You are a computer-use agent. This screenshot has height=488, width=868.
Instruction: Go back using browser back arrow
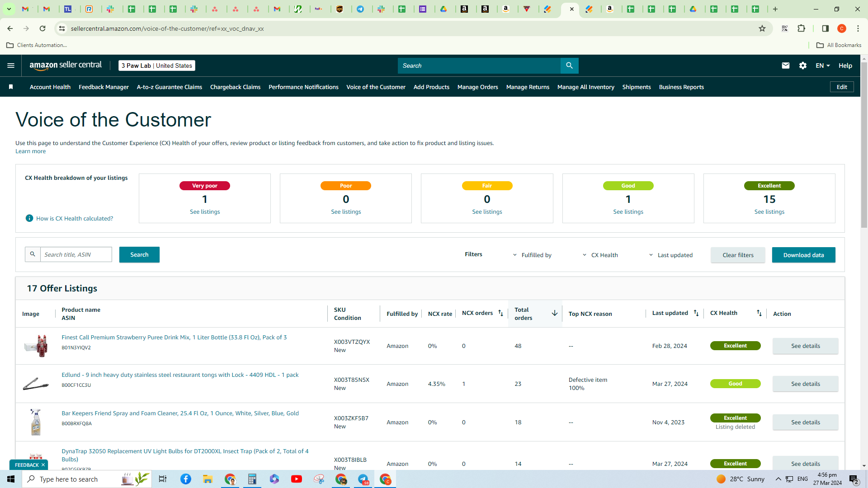(x=10, y=28)
